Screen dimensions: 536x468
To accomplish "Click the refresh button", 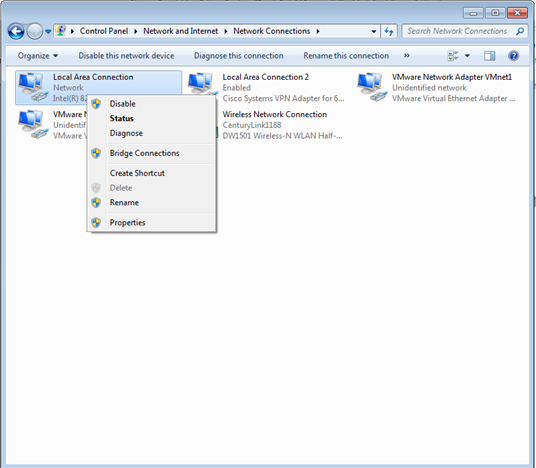I will [389, 31].
